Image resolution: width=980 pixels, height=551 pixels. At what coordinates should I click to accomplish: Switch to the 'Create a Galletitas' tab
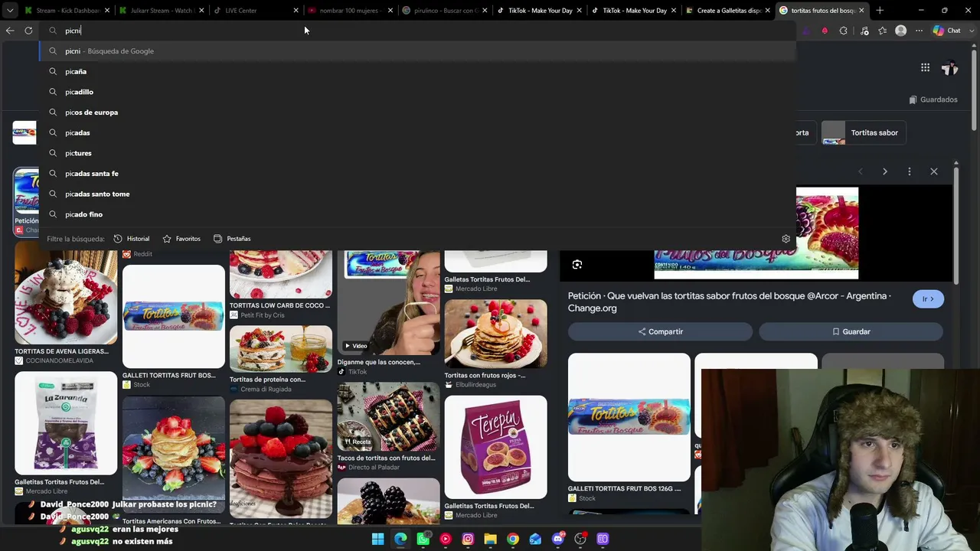click(x=727, y=11)
